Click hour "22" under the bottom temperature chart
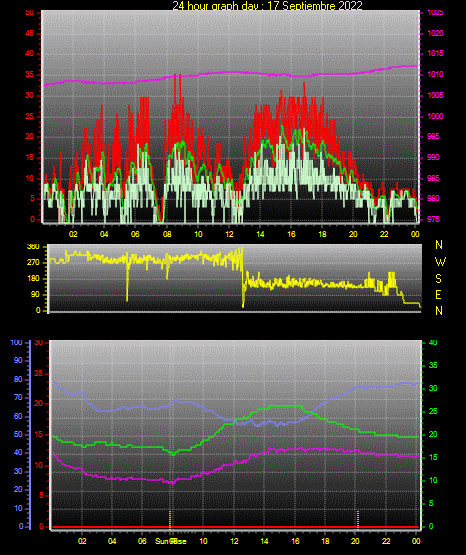Image resolution: width=466 pixels, height=555 pixels. (x=386, y=541)
